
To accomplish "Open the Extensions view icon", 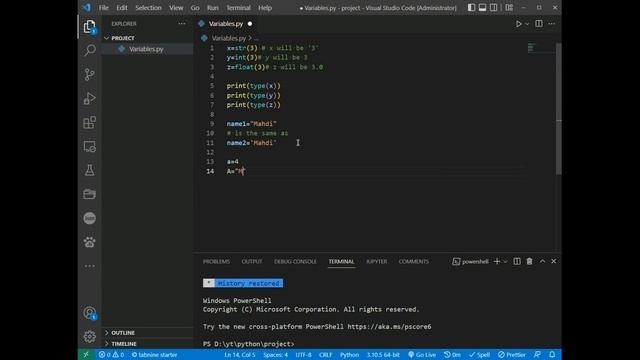I will tap(89, 122).
